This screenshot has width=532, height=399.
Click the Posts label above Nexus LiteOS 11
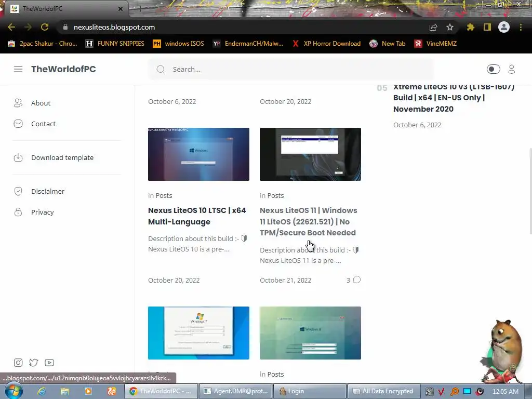tap(275, 196)
